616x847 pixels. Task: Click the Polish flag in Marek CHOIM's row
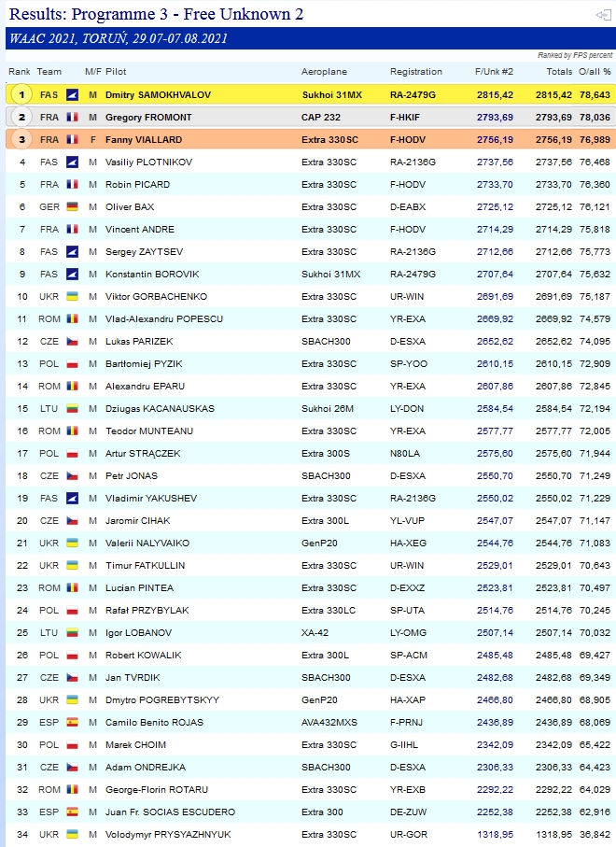pyautogui.click(x=73, y=744)
